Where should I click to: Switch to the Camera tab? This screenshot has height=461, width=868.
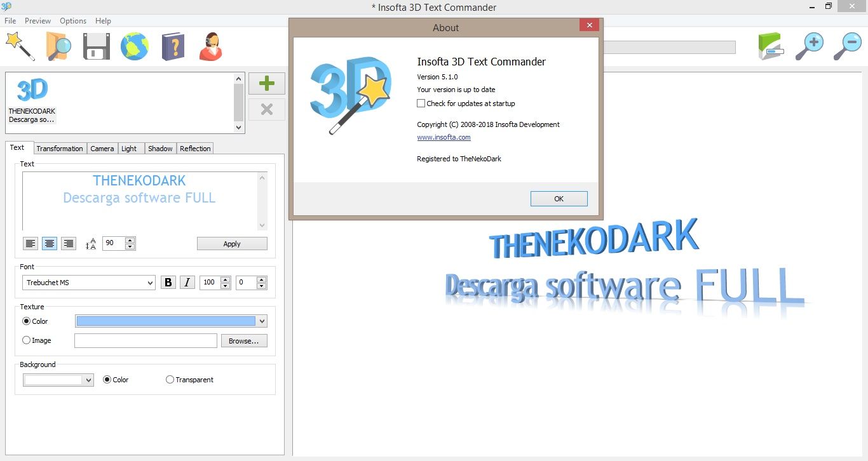point(102,149)
